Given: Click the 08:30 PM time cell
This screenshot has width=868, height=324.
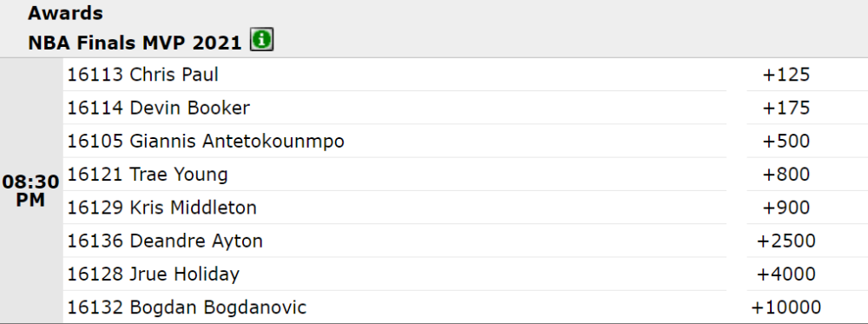Looking at the screenshot, I should click(30, 190).
